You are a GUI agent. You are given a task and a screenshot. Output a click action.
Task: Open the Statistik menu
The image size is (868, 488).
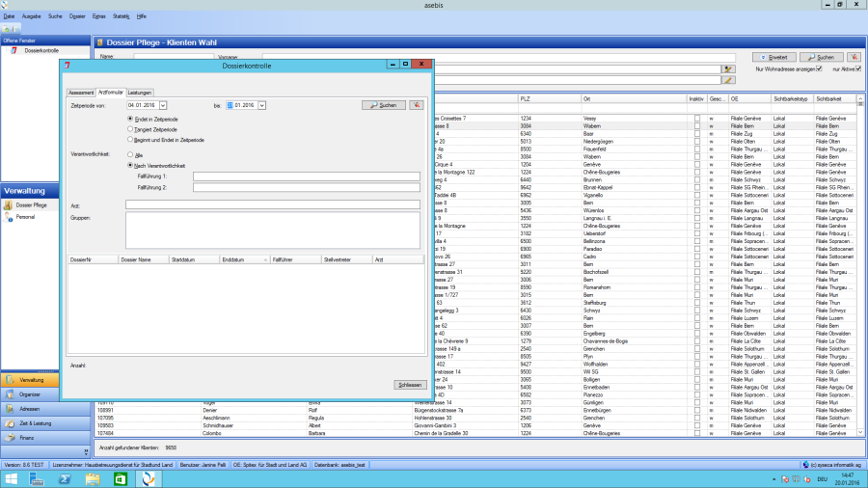coord(121,16)
